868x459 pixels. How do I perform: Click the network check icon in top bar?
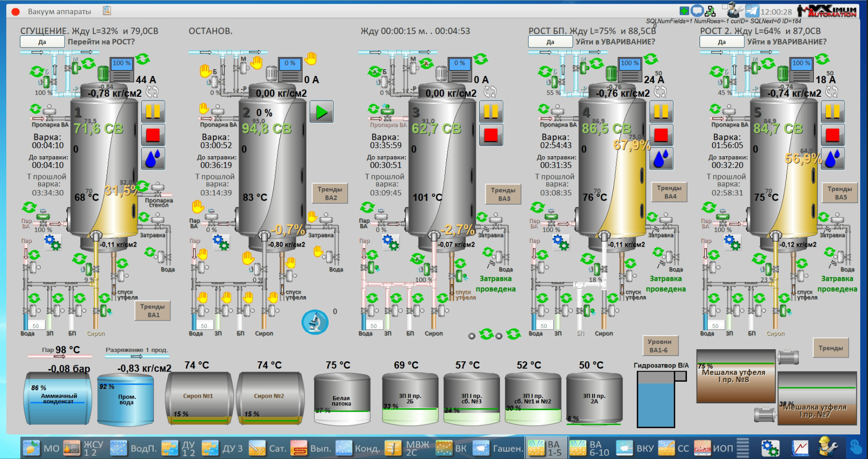(710, 11)
